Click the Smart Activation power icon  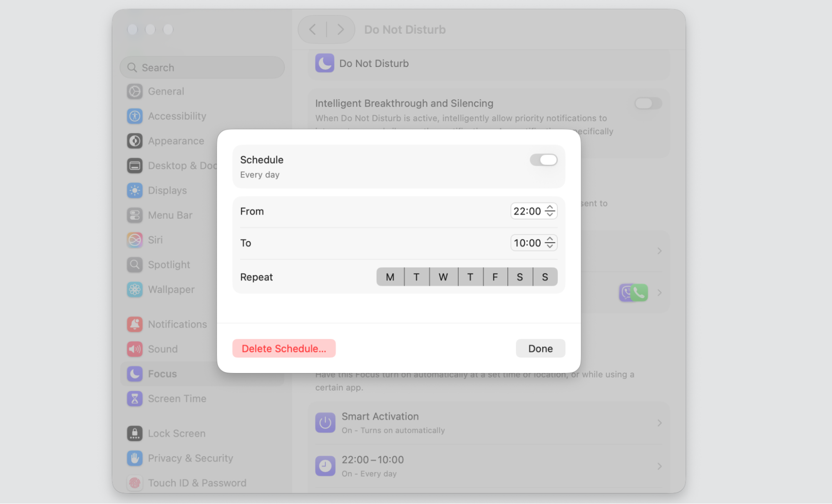click(325, 423)
